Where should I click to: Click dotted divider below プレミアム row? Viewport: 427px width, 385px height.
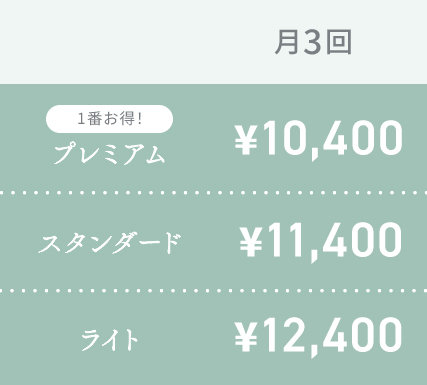click(213, 193)
